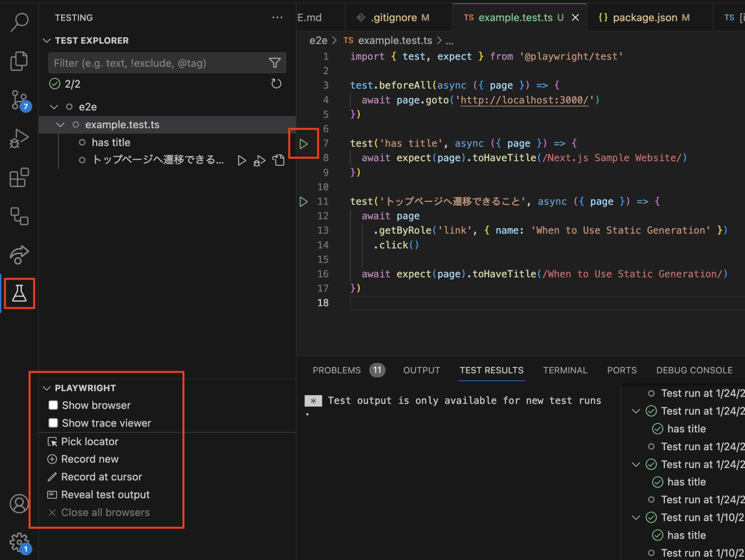Toggle the filter icon in the test filter box
Viewport: 745px width, 560px height.
pyautogui.click(x=275, y=63)
